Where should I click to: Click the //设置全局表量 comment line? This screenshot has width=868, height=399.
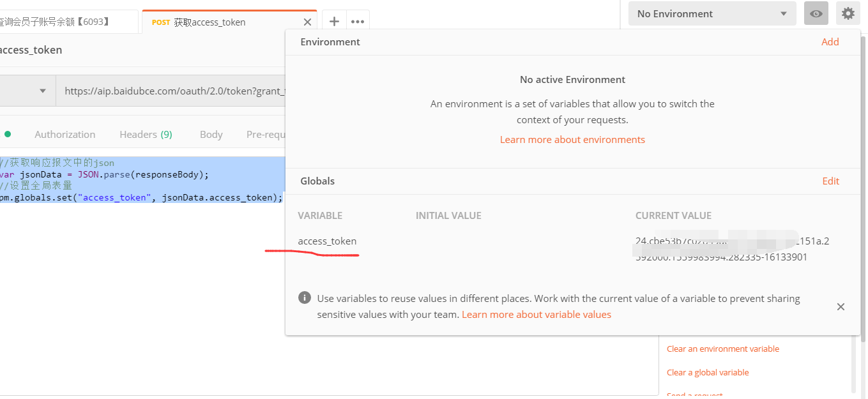click(36, 186)
